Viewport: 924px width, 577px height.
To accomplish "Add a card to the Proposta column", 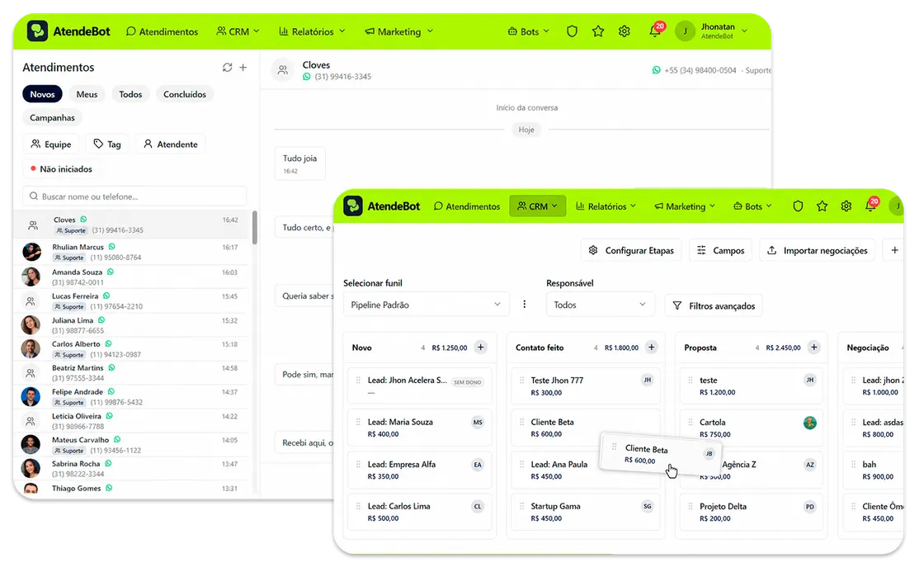I will [813, 348].
